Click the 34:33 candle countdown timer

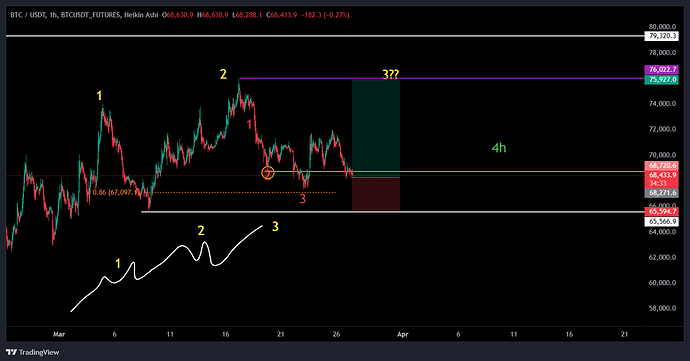coord(658,183)
